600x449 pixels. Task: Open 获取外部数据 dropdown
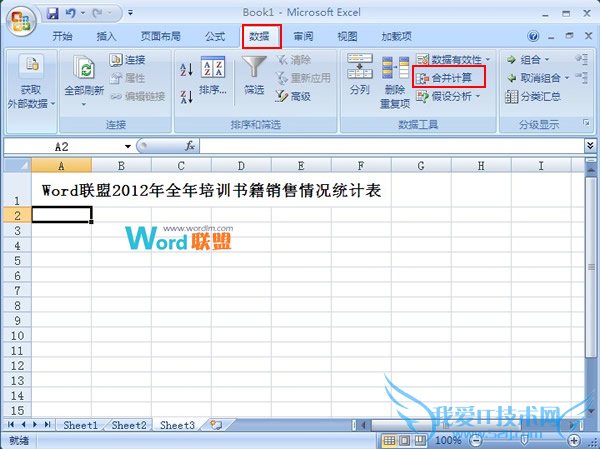pyautogui.click(x=31, y=82)
